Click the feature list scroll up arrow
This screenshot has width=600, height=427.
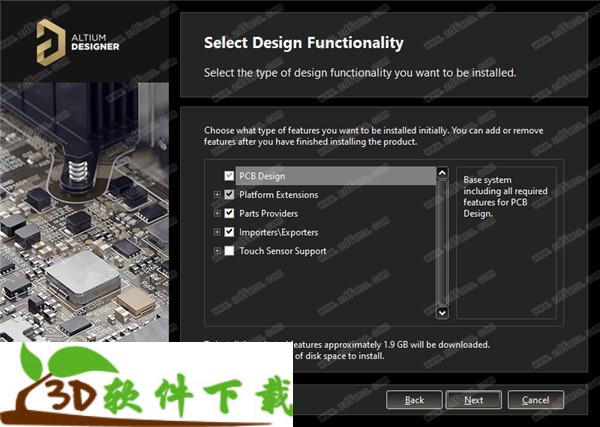tap(442, 173)
